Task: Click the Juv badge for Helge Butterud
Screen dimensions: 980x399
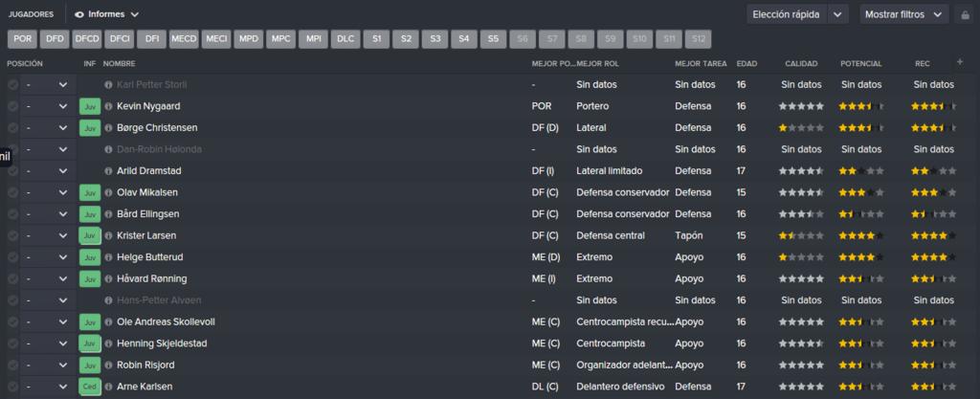Action: 90,257
